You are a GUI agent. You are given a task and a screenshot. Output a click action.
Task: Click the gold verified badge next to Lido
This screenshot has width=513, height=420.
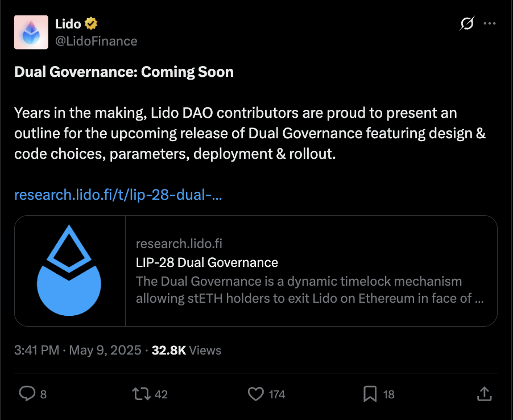click(x=91, y=23)
